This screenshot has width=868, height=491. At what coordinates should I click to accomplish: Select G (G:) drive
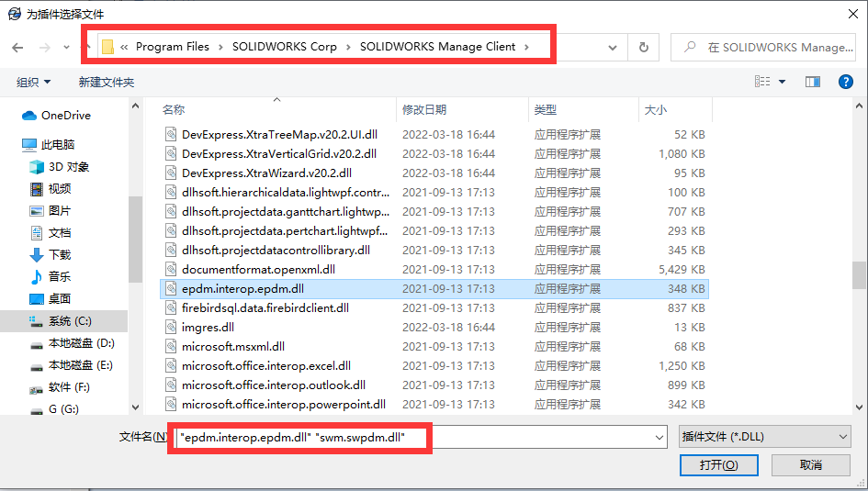pyautogui.click(x=54, y=409)
